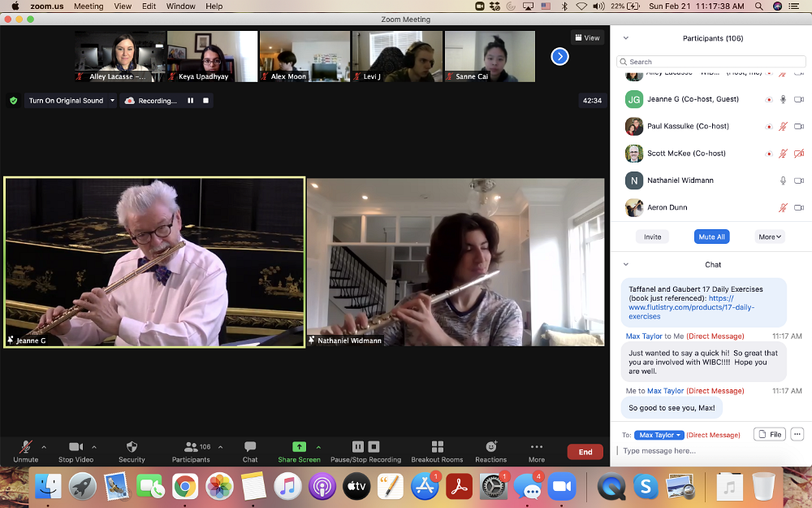This screenshot has width=812, height=508.
Task: Select Levi J video thumbnail
Action: (398, 56)
